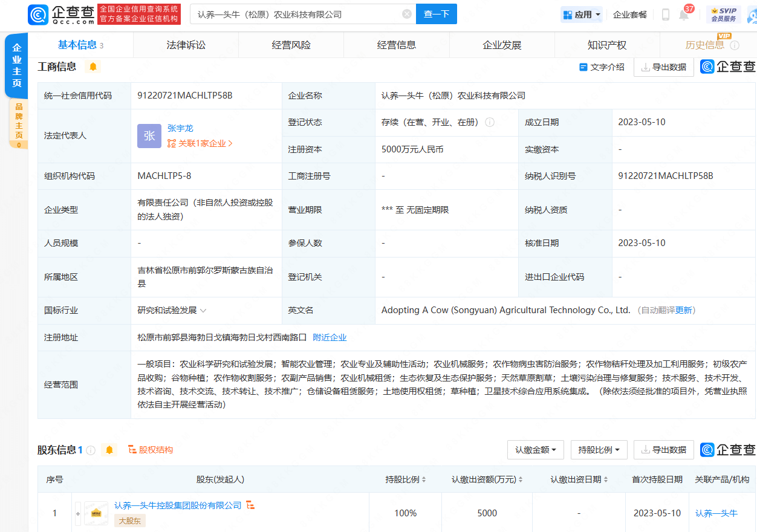
Task: Select the 经营范围 description paragraph
Action: [x=442, y=384]
